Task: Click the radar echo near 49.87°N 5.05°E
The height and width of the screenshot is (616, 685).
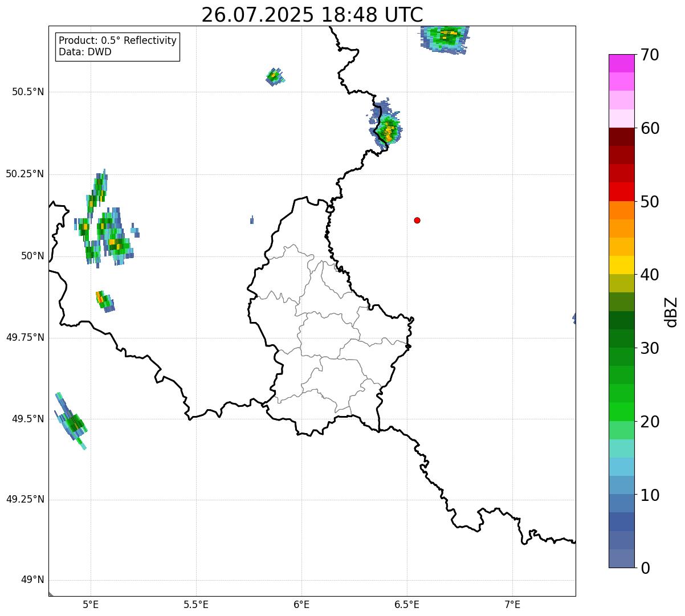Action: coord(105,300)
